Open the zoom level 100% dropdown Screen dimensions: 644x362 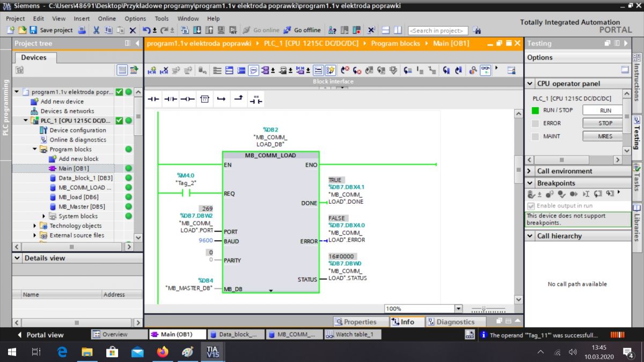pos(458,308)
